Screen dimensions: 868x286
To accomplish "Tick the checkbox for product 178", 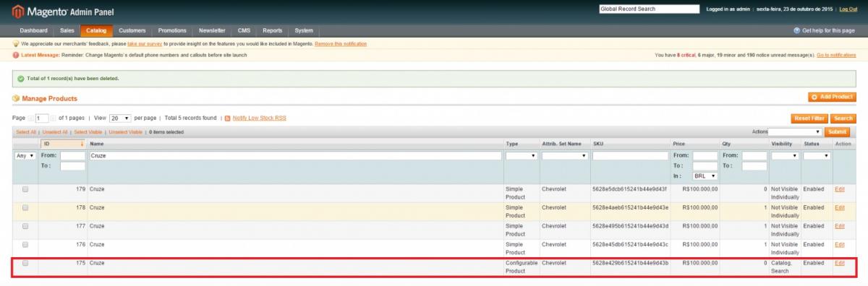I will 25,207.
